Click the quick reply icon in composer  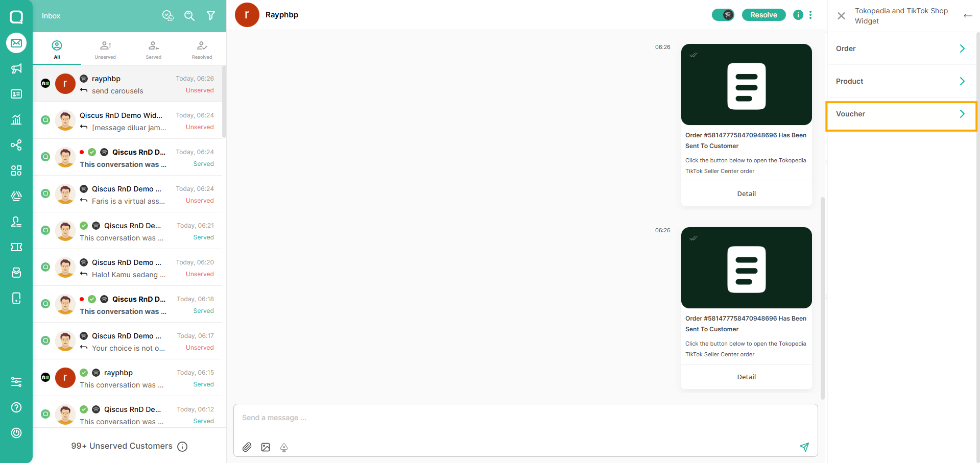coord(284,447)
